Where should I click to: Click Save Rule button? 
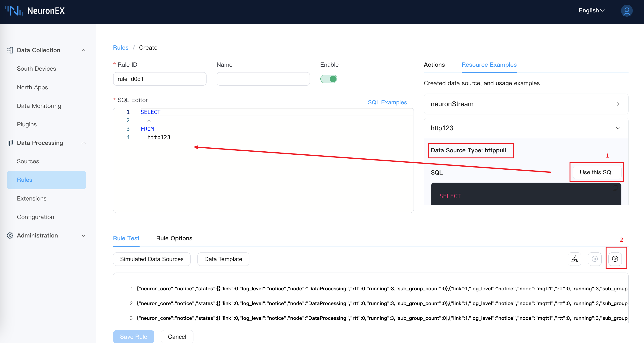pos(133,336)
